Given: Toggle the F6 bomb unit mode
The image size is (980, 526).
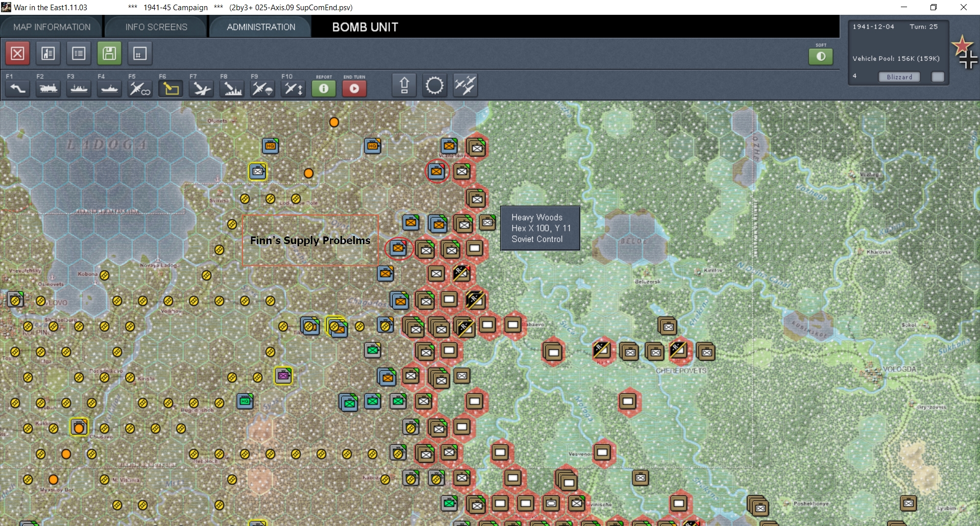Looking at the screenshot, I should click(x=170, y=88).
